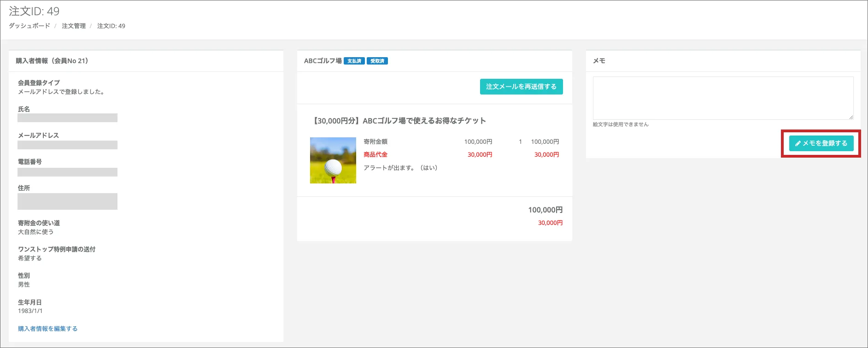Resend order mail via 注文メールを再送信する button
The height and width of the screenshot is (348, 868).
[521, 87]
